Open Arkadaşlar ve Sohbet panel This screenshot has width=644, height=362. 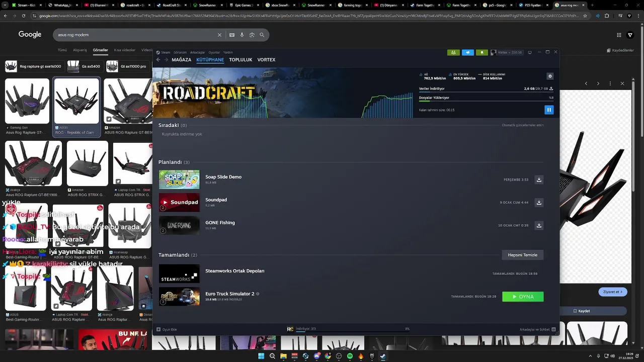pyautogui.click(x=537, y=329)
